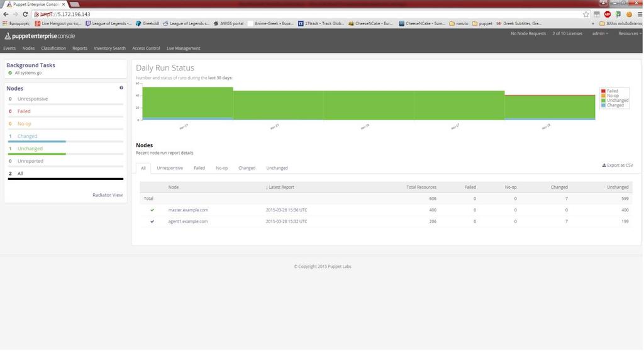
Task: Open the Classification menu item
Action: [53, 48]
